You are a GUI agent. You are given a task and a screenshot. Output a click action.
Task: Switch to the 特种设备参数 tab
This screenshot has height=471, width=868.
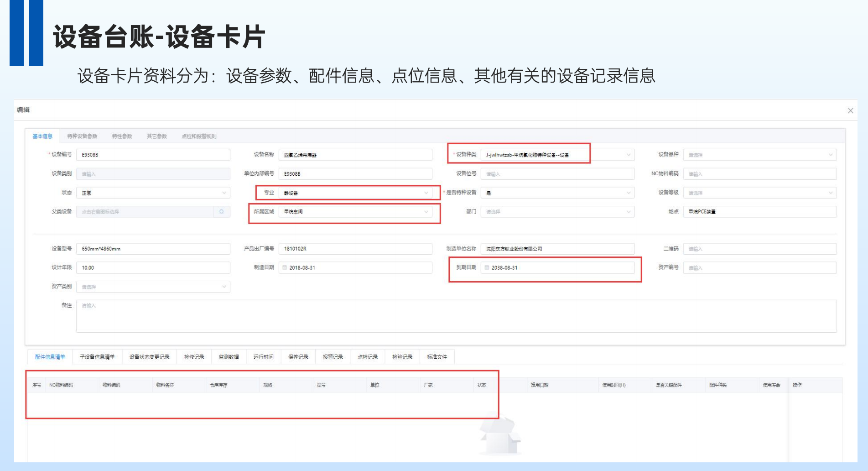[82, 136]
